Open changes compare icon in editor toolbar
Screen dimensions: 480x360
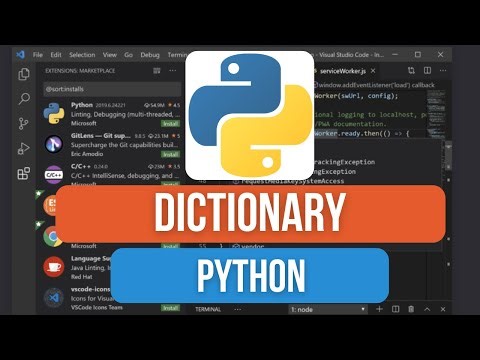pos(411,70)
